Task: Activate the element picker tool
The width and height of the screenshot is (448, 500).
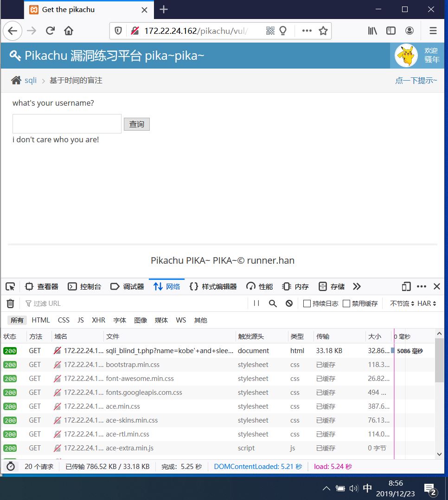Action: (10, 287)
